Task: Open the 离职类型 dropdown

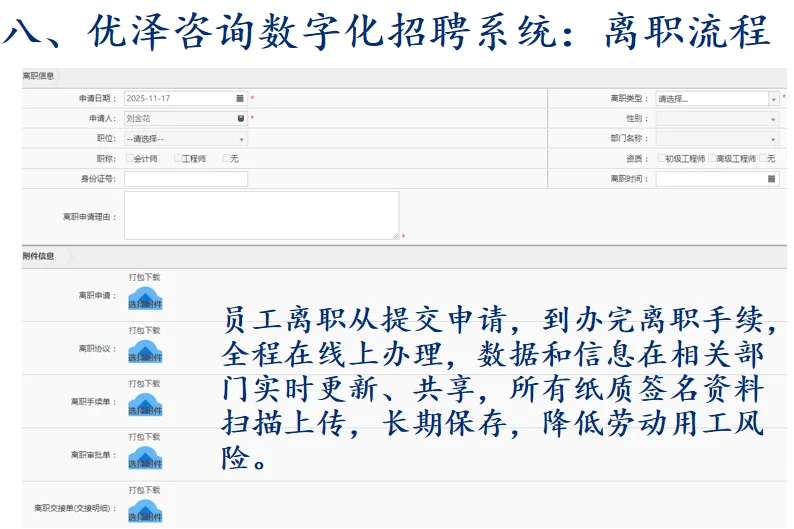Action: tap(717, 99)
